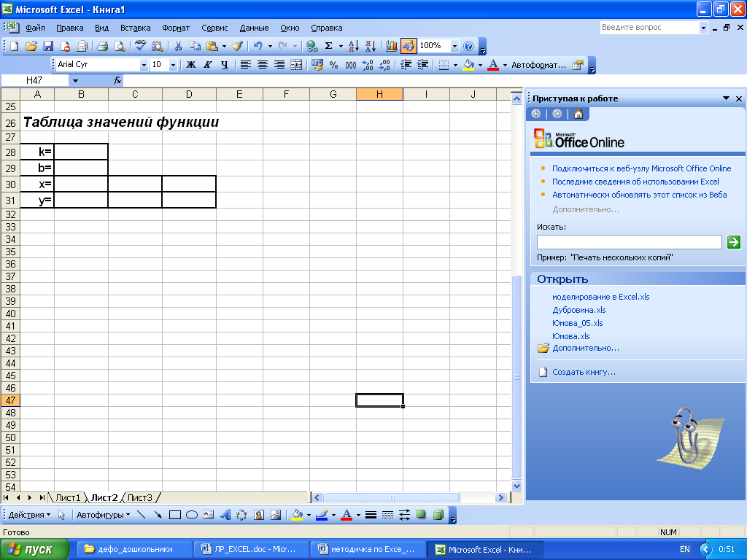Open print preview icon
The height and width of the screenshot is (560, 747).
coord(120,46)
